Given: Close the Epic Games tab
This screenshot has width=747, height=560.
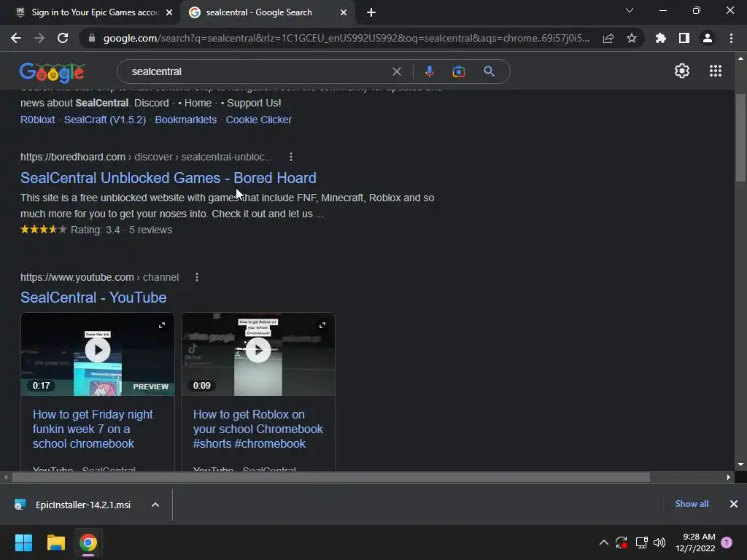Looking at the screenshot, I should click(x=169, y=12).
